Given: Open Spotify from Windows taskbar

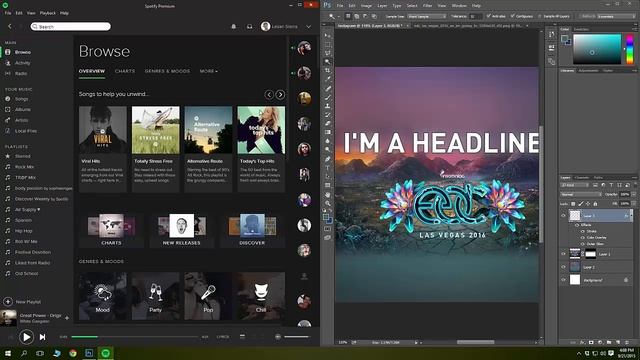Looking at the screenshot, I should click(x=105, y=353).
